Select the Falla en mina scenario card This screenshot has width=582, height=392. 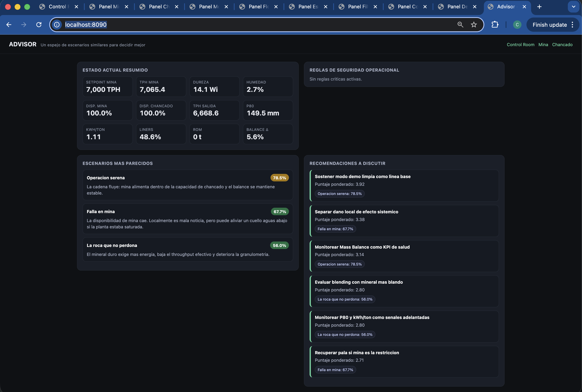tap(188, 219)
